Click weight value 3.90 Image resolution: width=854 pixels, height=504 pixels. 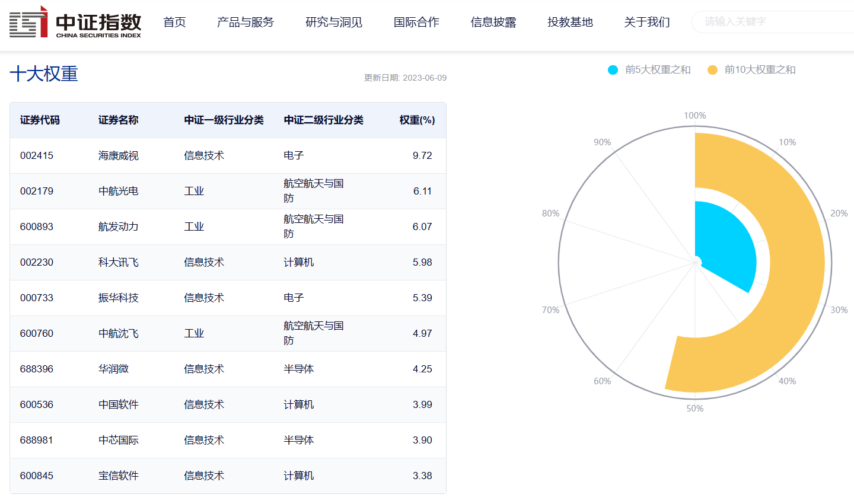(x=422, y=440)
